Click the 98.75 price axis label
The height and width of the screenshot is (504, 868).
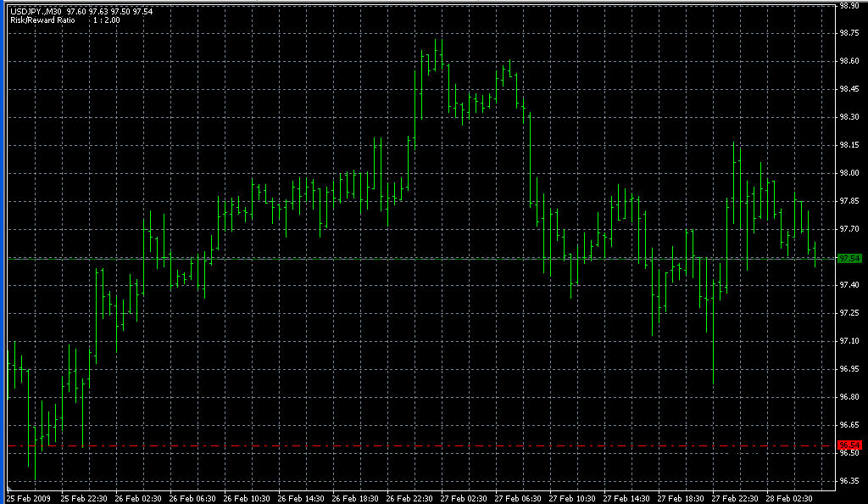[849, 33]
